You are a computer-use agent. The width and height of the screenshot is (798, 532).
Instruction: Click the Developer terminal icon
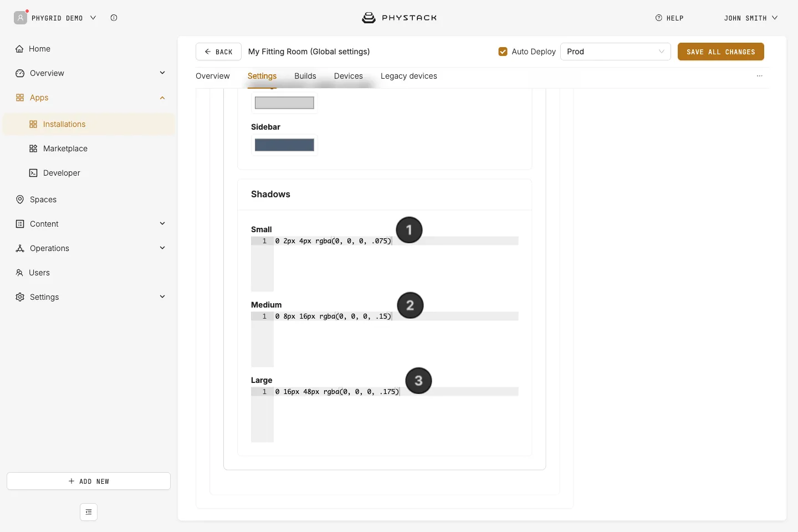tap(33, 173)
